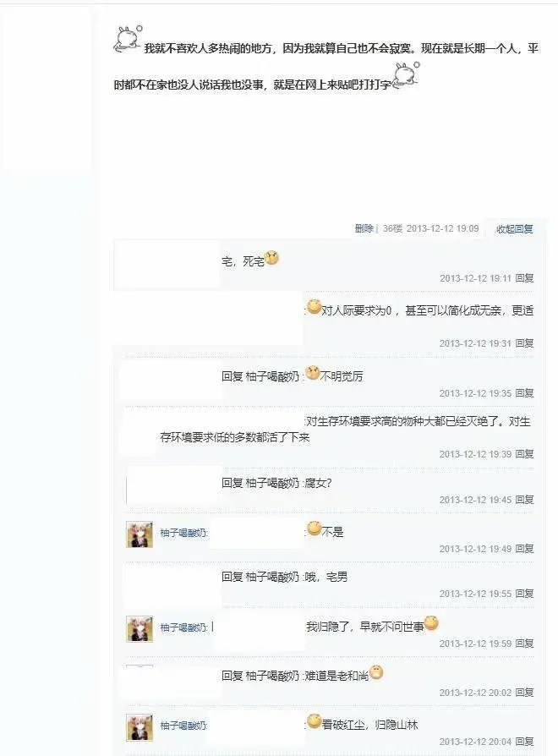Click the emoji after 我归隐了，早就不问世事
Image resolution: width=558 pixels, height=756 pixels.
coord(431,623)
